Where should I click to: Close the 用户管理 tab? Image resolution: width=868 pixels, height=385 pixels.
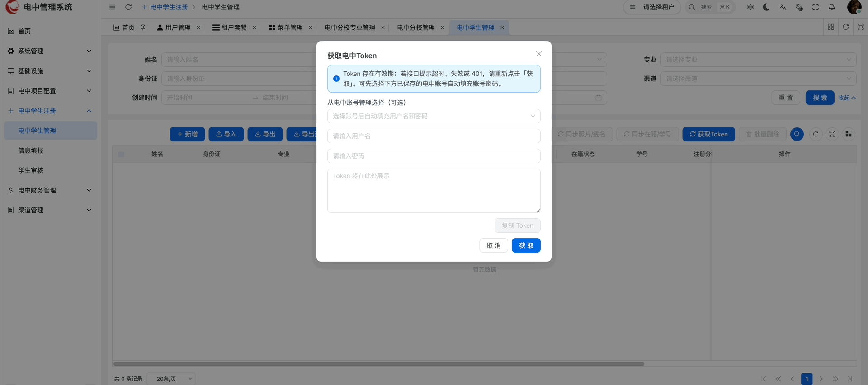click(198, 28)
